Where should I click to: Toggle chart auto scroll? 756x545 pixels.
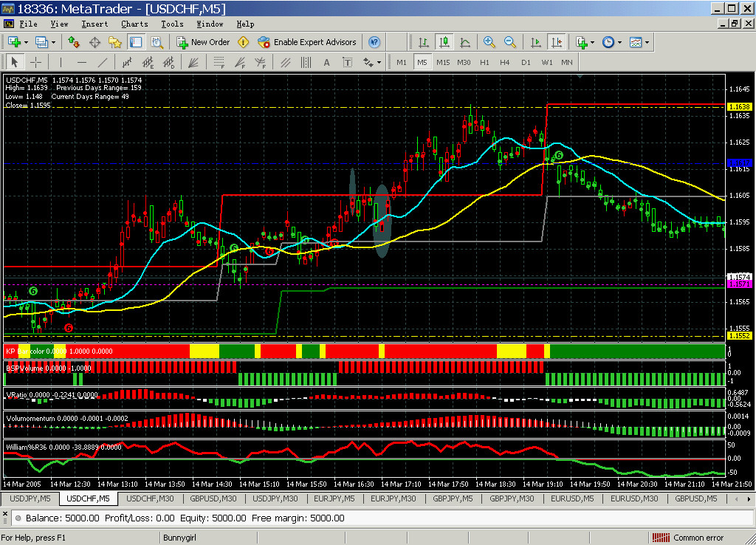tap(536, 42)
